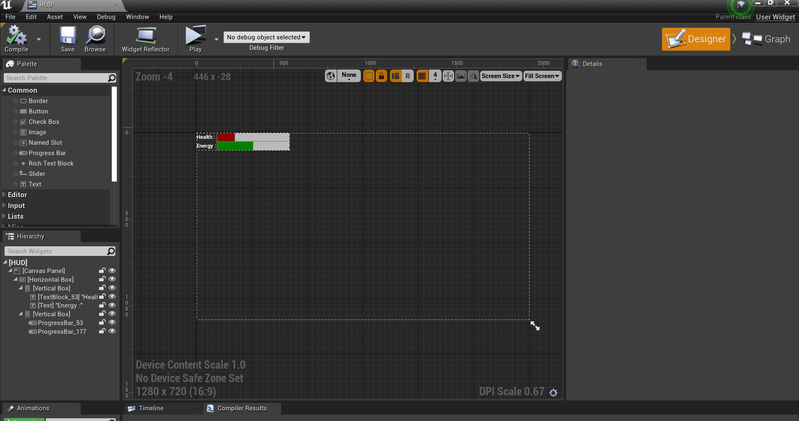Hide ProgressBar_177 with eye icon
The image size is (799, 421).
112,331
